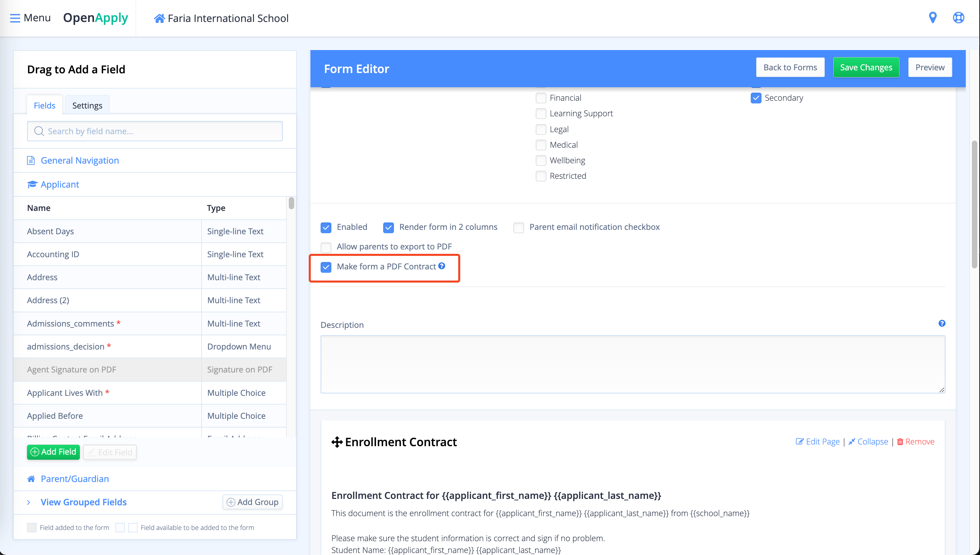Click the Description help question icon
The height and width of the screenshot is (555, 980).
click(941, 323)
